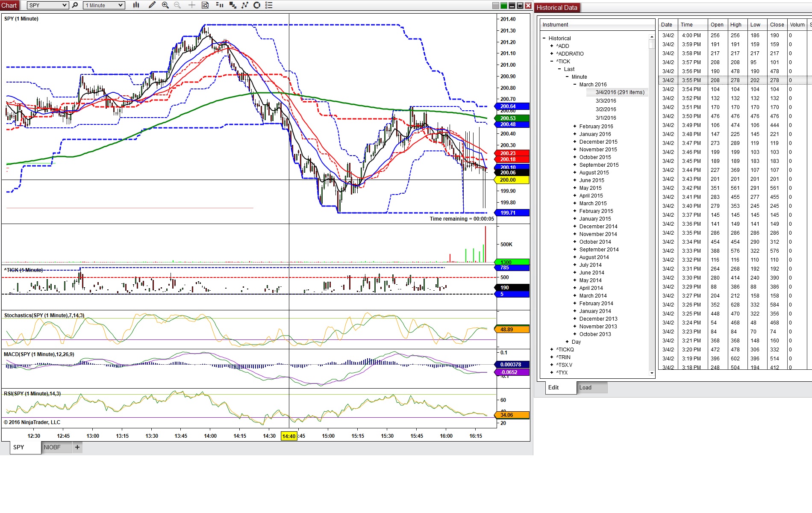Expand the ^TRIN instrument node
This screenshot has height=513, width=812.
[x=552, y=357]
